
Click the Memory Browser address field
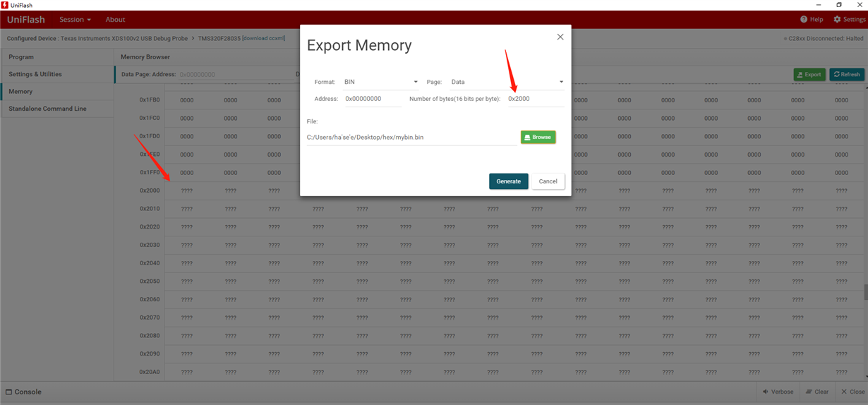click(236, 74)
